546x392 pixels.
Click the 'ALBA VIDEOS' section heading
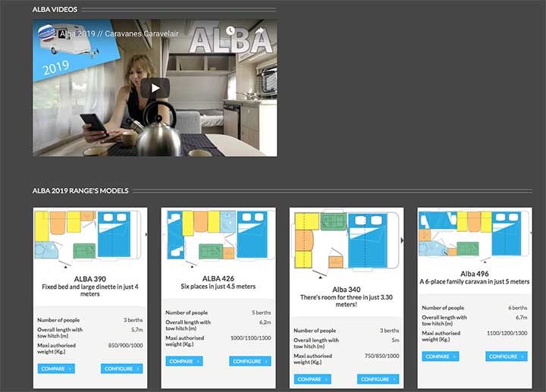[x=55, y=10]
